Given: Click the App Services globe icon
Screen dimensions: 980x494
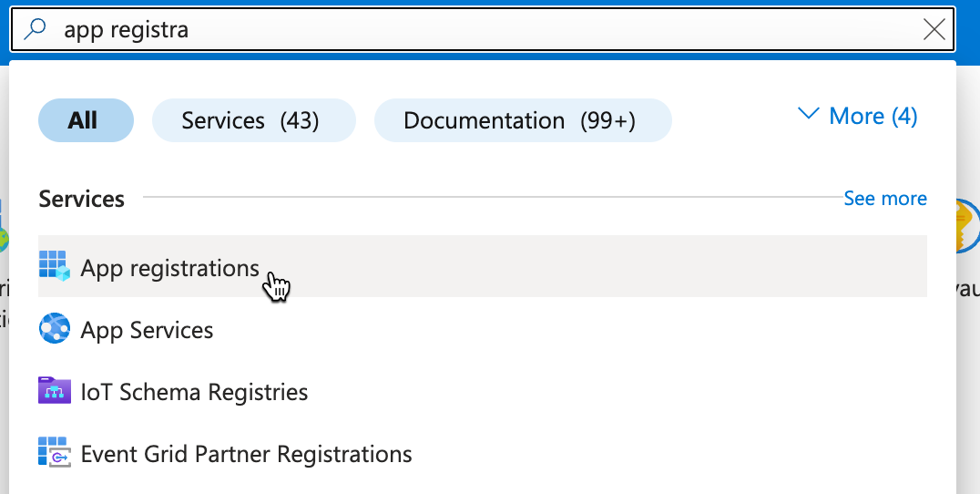Looking at the screenshot, I should (54, 328).
